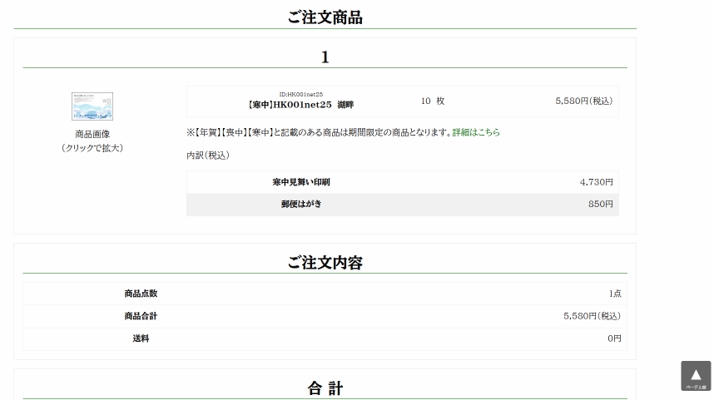The image size is (714, 400).
Task: Click the ID:HK001net25 label
Action: 301,94
